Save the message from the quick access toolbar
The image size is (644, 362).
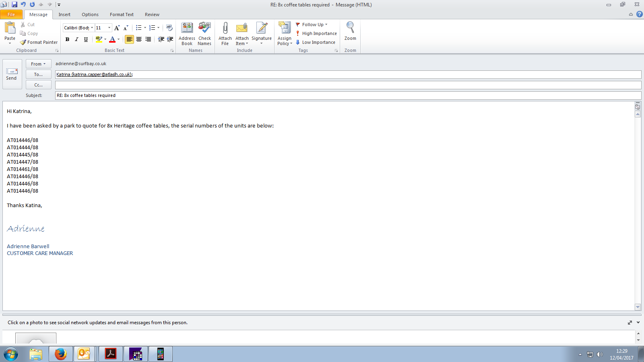click(14, 4)
